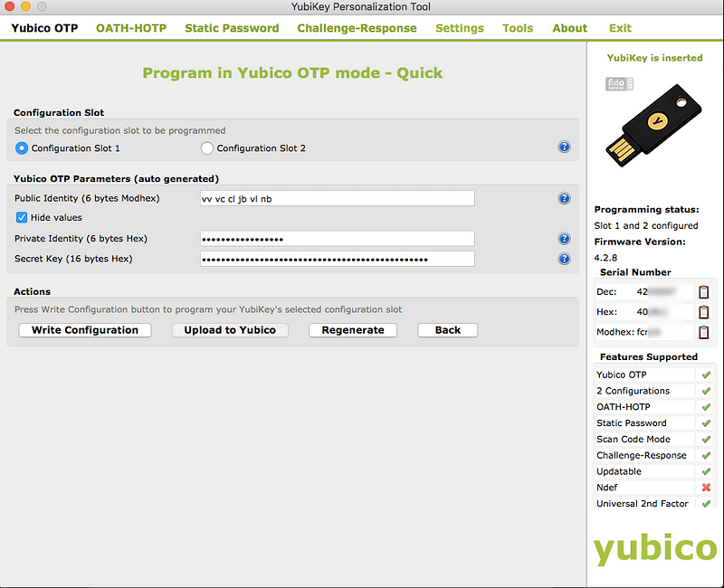Click the Public Identity modhex field
Viewport: 724px width, 588px height.
click(x=337, y=198)
